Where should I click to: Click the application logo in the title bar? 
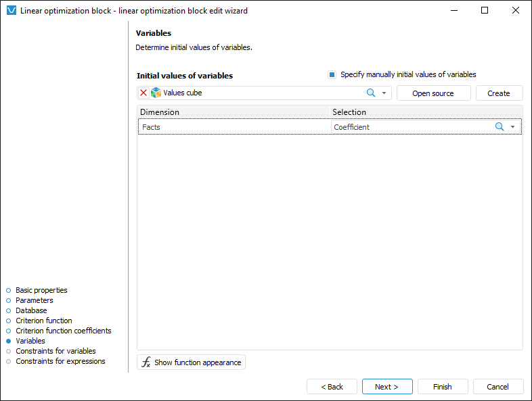pos(11,11)
